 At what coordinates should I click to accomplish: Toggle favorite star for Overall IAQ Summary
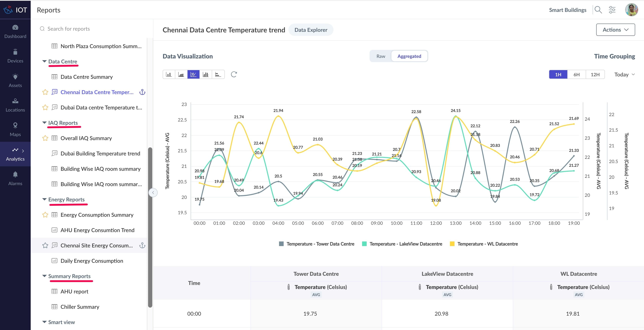click(x=45, y=138)
